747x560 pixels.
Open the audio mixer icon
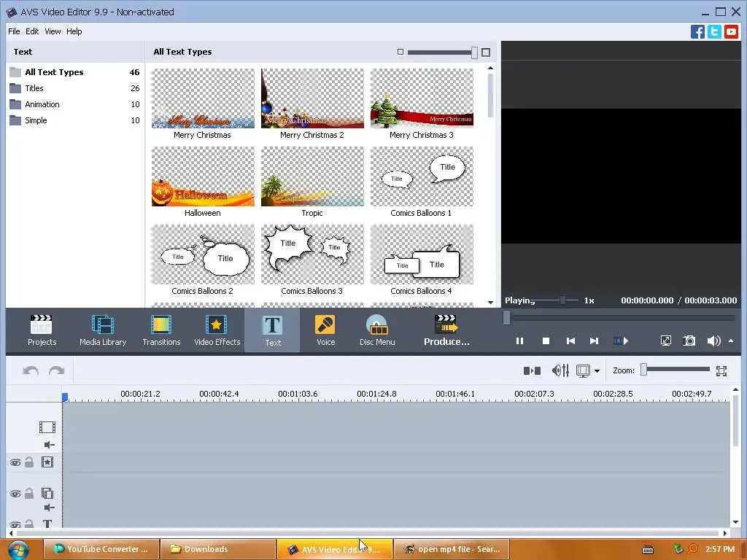coord(560,370)
